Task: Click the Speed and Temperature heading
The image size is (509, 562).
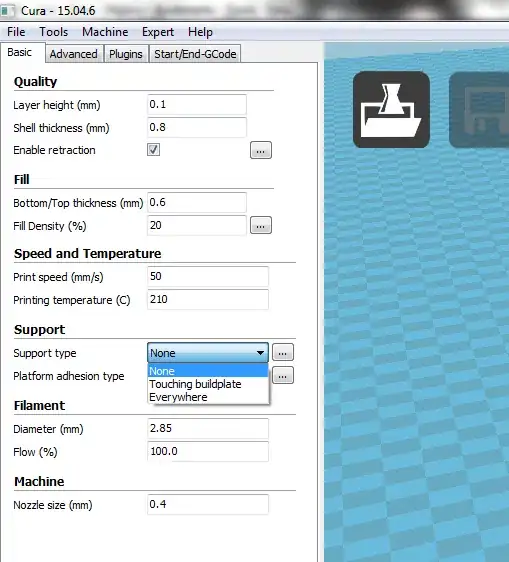Action: [87, 253]
